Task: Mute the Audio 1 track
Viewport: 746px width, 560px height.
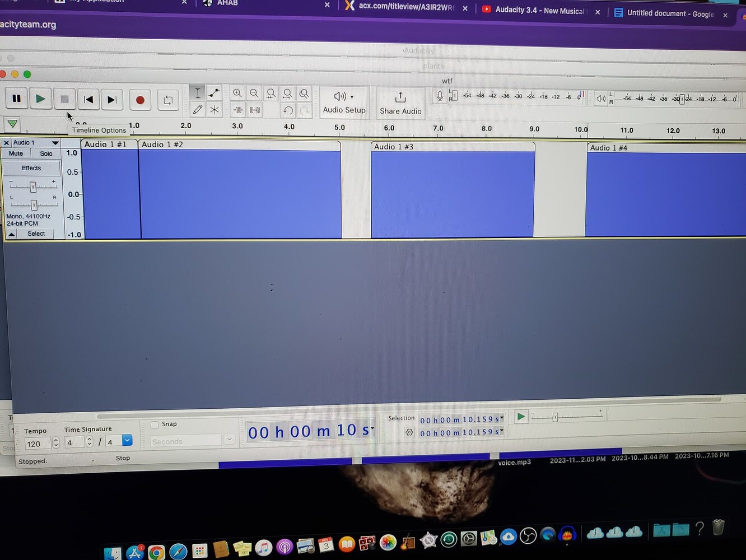Action: (16, 153)
